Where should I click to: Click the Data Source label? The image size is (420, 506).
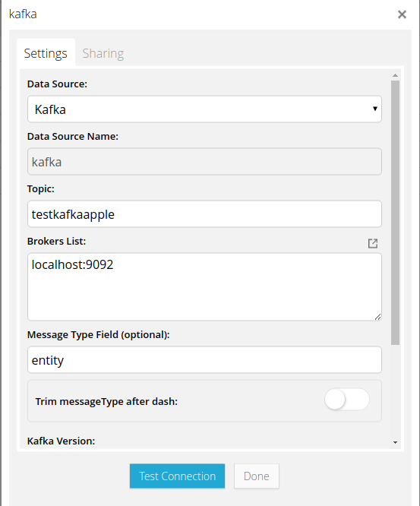click(57, 84)
